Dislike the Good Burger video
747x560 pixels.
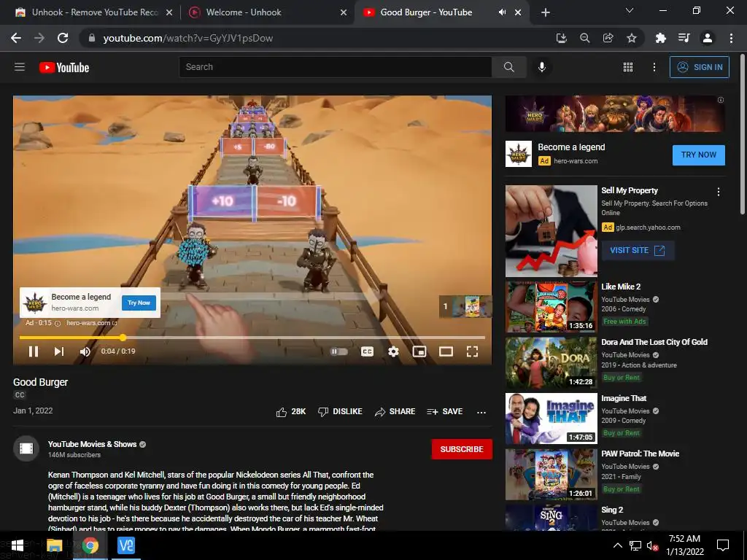click(340, 411)
